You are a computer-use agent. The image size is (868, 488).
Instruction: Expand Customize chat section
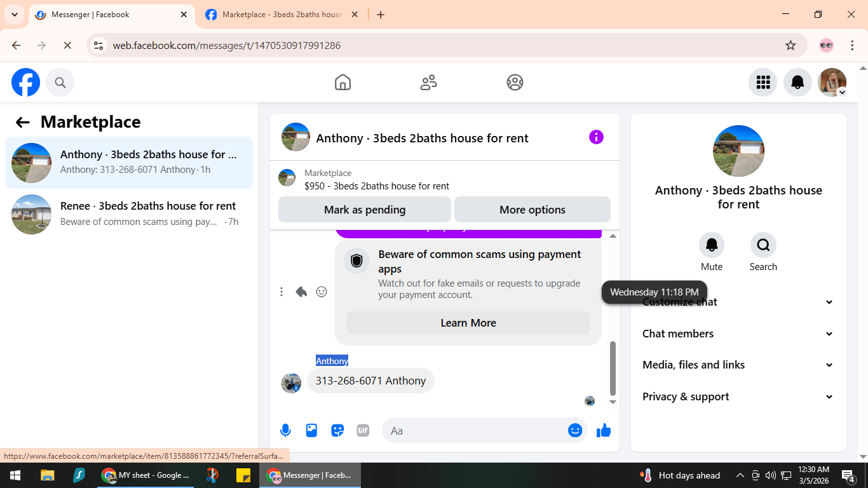[738, 302]
